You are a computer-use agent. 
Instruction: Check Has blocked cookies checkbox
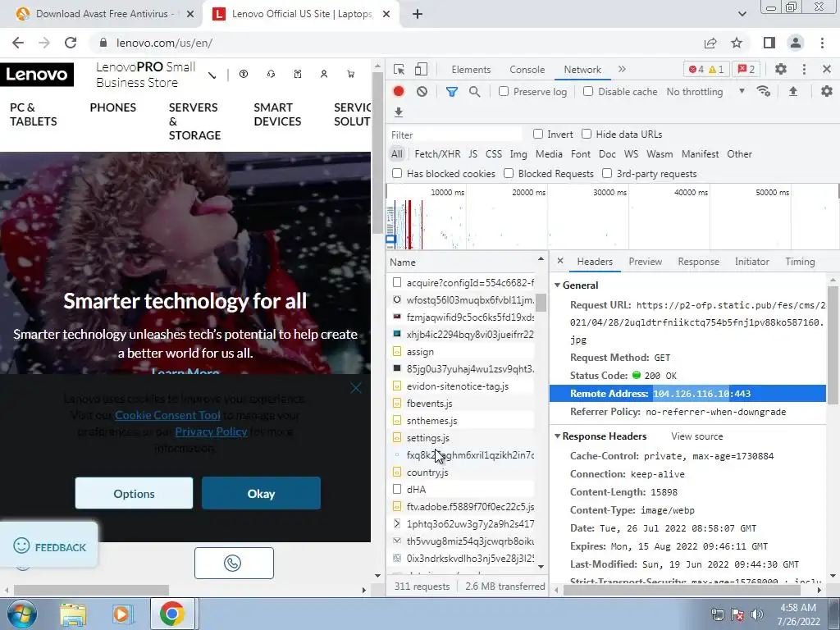point(397,174)
